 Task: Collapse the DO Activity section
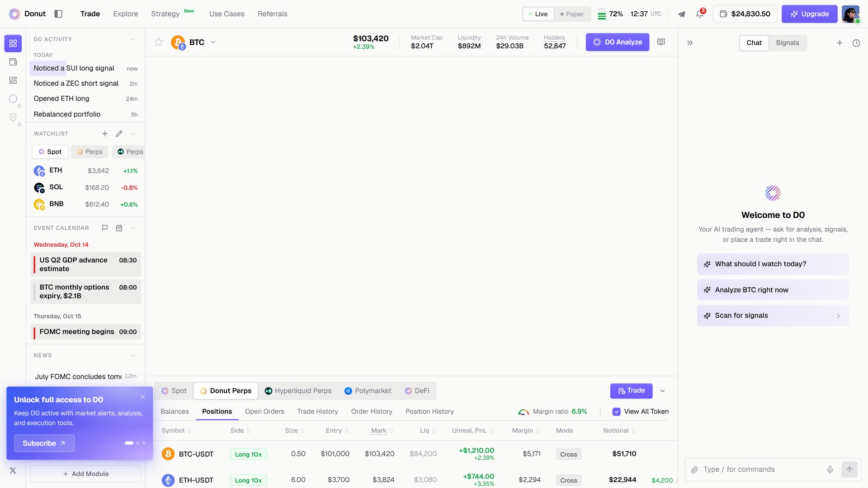click(x=133, y=39)
